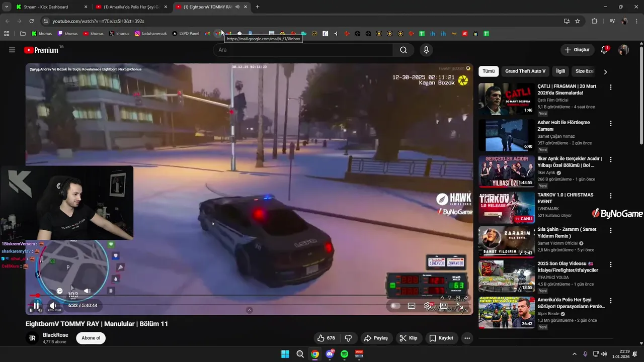This screenshot has width=644, height=362.
Task: Open the browser extensions puzzle icon
Action: pos(594,21)
